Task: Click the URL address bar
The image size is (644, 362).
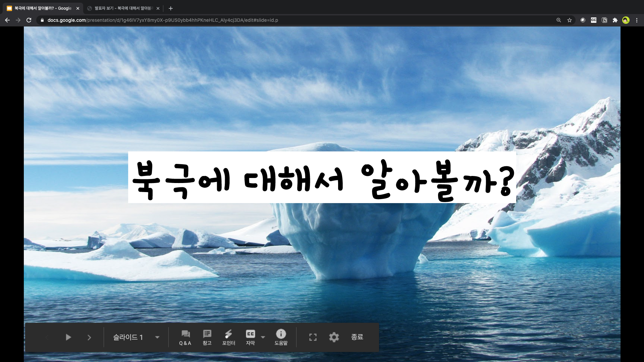Action: point(235,20)
